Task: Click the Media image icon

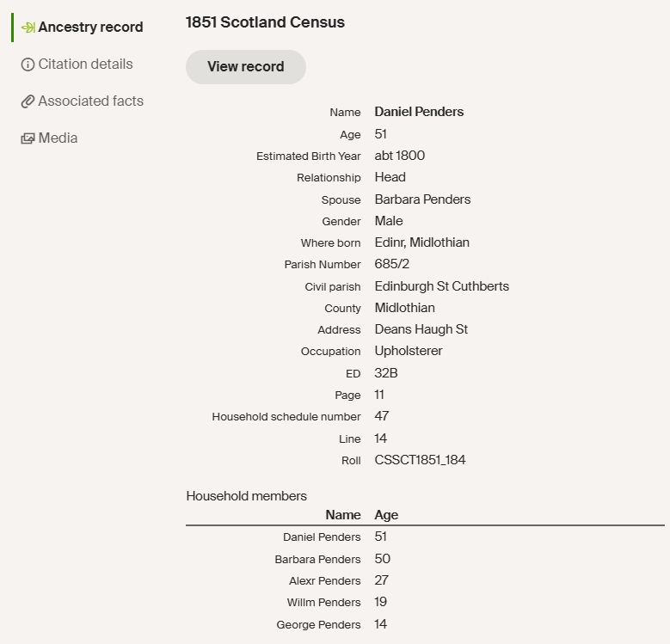Action: click(28, 138)
